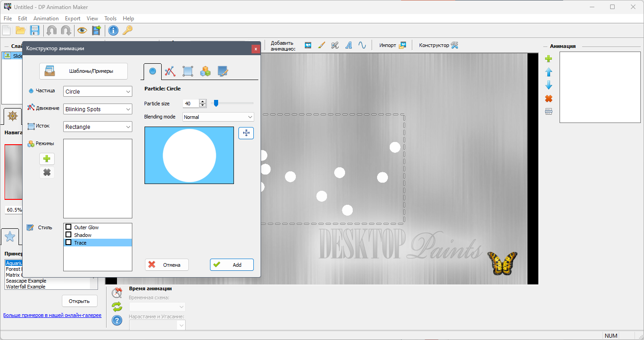This screenshot has height=340, width=644.
Task: Click the Particle size slider handle
Action: 216,104
